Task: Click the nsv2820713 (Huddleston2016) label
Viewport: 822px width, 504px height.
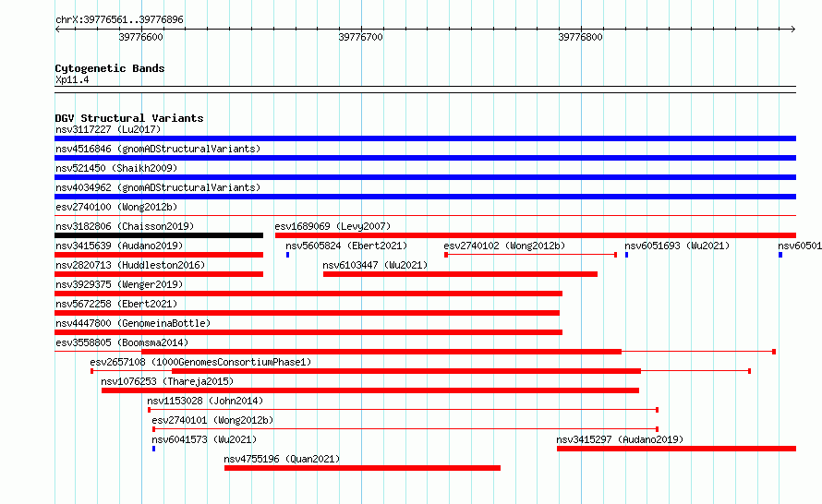Action: [x=130, y=265]
